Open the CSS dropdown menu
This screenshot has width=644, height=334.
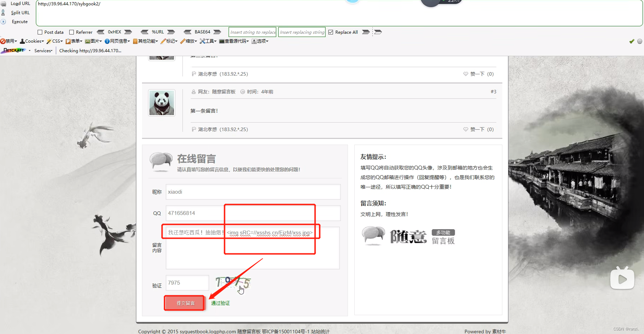[x=55, y=41]
